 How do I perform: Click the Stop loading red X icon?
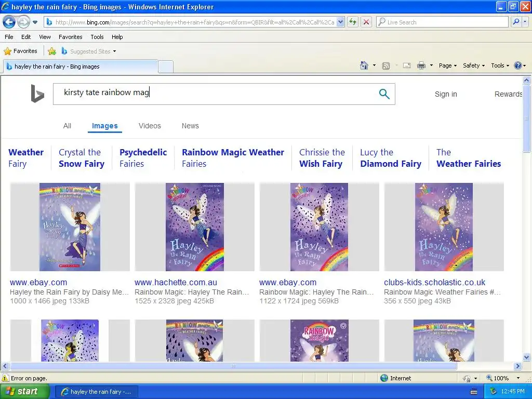(x=366, y=22)
